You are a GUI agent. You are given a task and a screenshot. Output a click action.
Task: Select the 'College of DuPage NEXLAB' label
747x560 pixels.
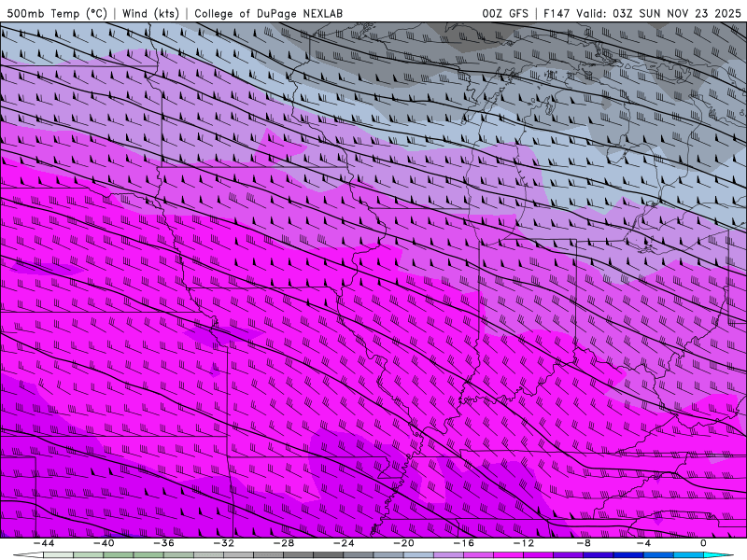(268, 13)
